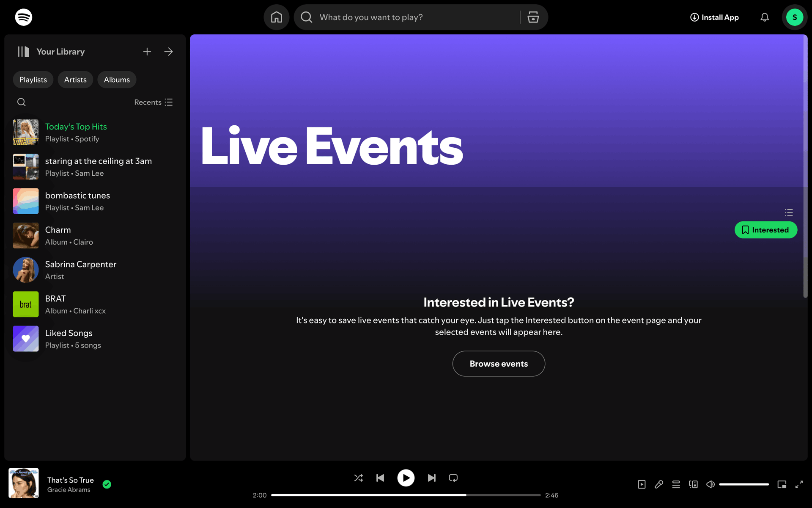Seek on the playback progress bar

click(406, 495)
